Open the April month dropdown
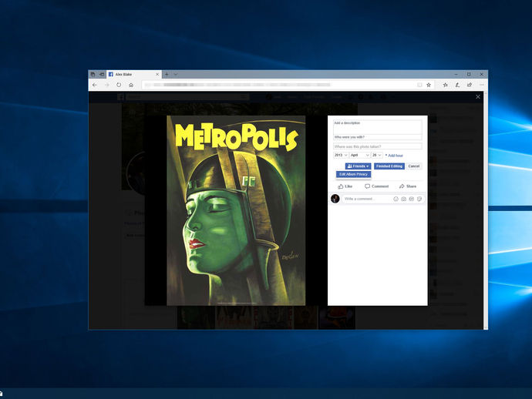This screenshot has height=399, width=532. click(x=359, y=156)
